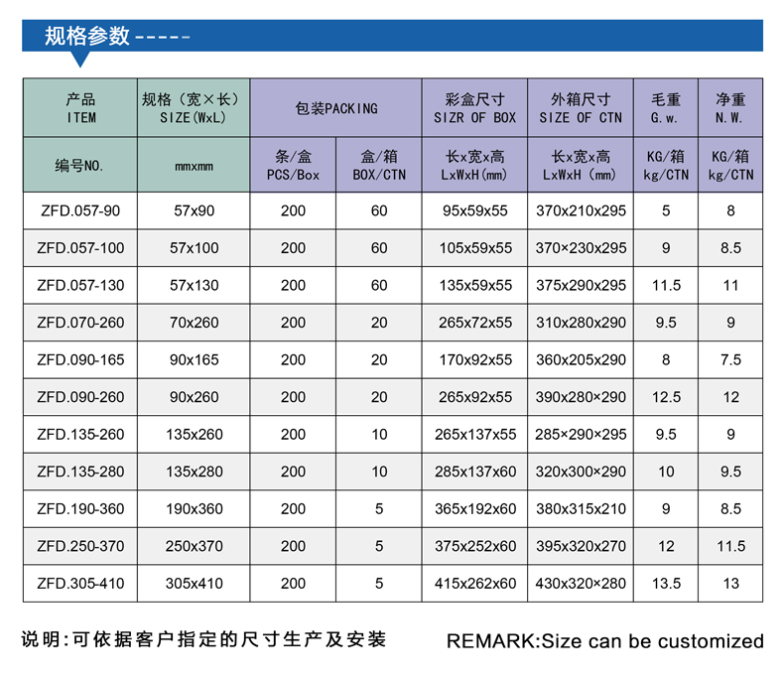Click the REMARK:Size can be customized text

point(605,641)
